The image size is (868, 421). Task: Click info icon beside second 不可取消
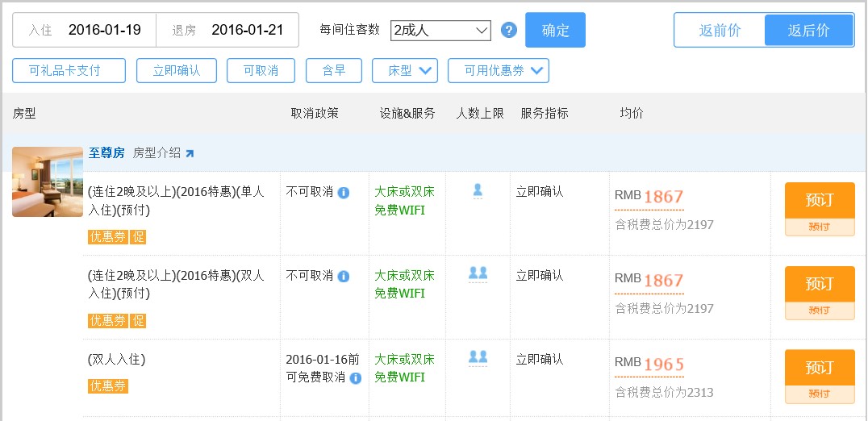344,277
